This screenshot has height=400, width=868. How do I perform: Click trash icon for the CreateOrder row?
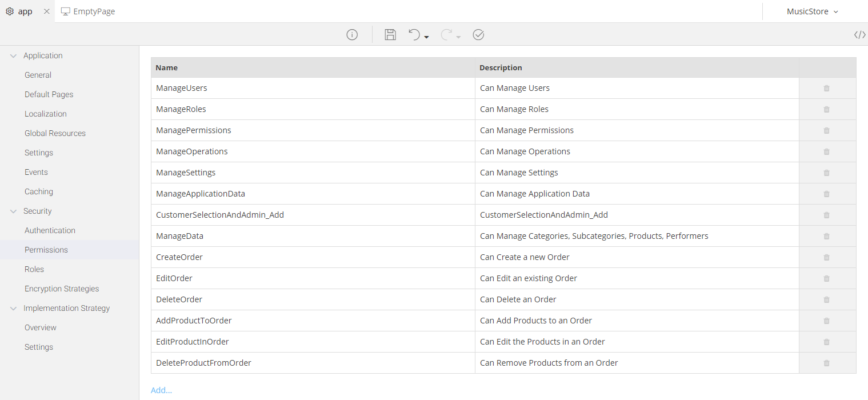826,258
